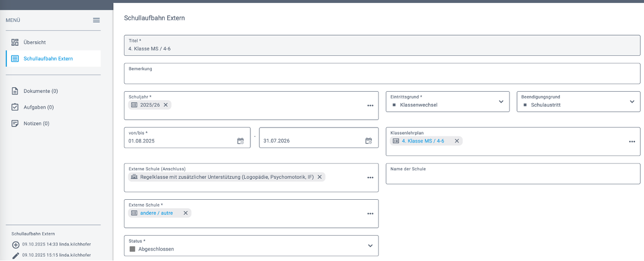The image size is (644, 261).
Task: Open three-dot options for Externe Schule (Anschluss)
Action: click(x=370, y=178)
